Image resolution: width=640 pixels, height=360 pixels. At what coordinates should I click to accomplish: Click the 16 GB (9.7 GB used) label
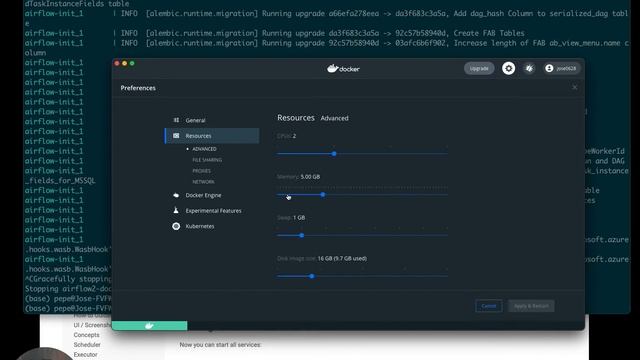coord(342,258)
